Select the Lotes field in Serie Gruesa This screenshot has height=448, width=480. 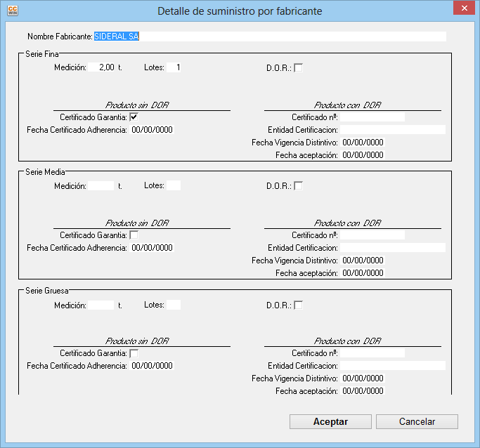174,305
